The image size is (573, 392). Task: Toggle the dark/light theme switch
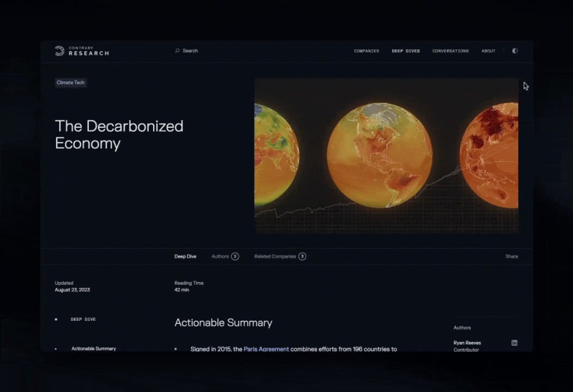(x=515, y=51)
